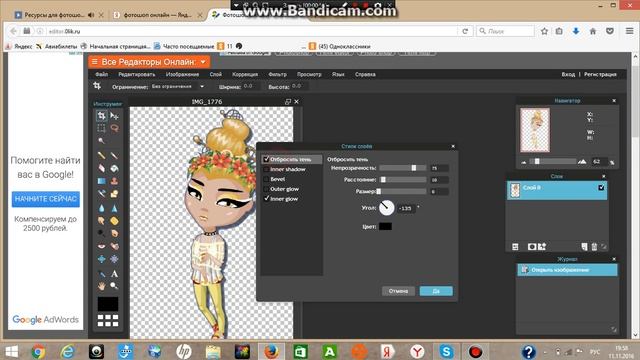Confirm layer styles with Да button
Image resolution: width=640 pixels, height=360 pixels.
[x=436, y=291]
